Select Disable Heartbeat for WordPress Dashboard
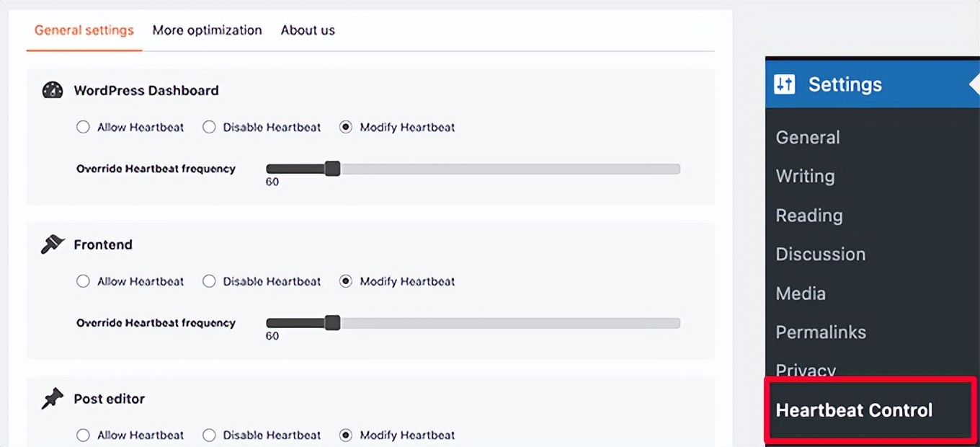Image resolution: width=980 pixels, height=447 pixels. [209, 127]
